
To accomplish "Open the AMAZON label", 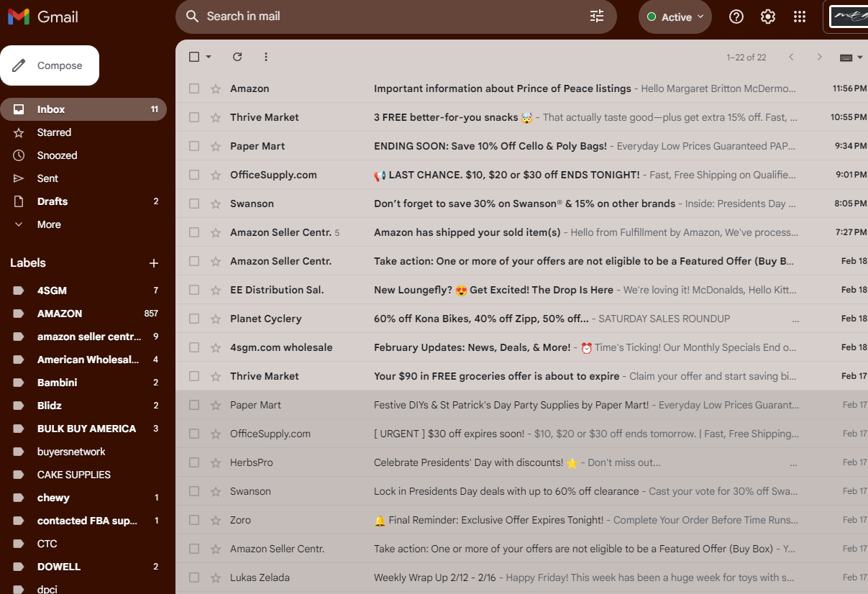I will tap(83, 314).
